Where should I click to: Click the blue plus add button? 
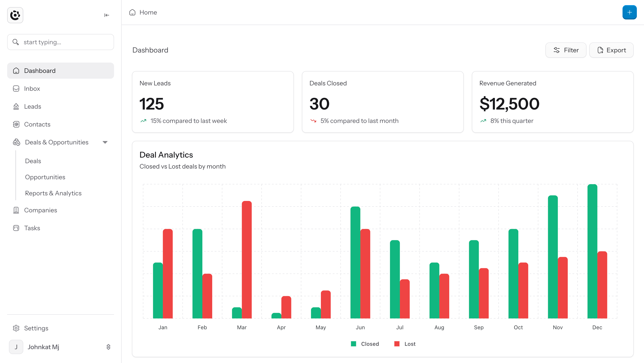coord(629,12)
